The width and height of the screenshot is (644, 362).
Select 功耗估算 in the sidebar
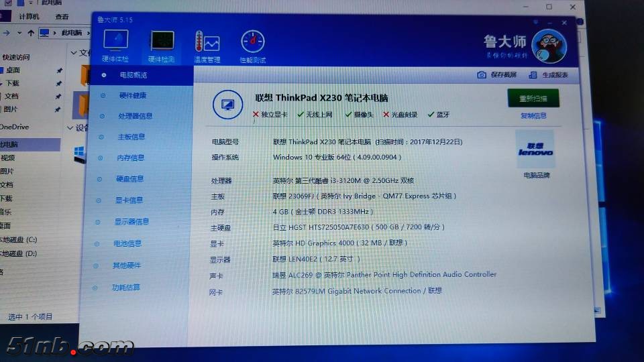tap(125, 288)
